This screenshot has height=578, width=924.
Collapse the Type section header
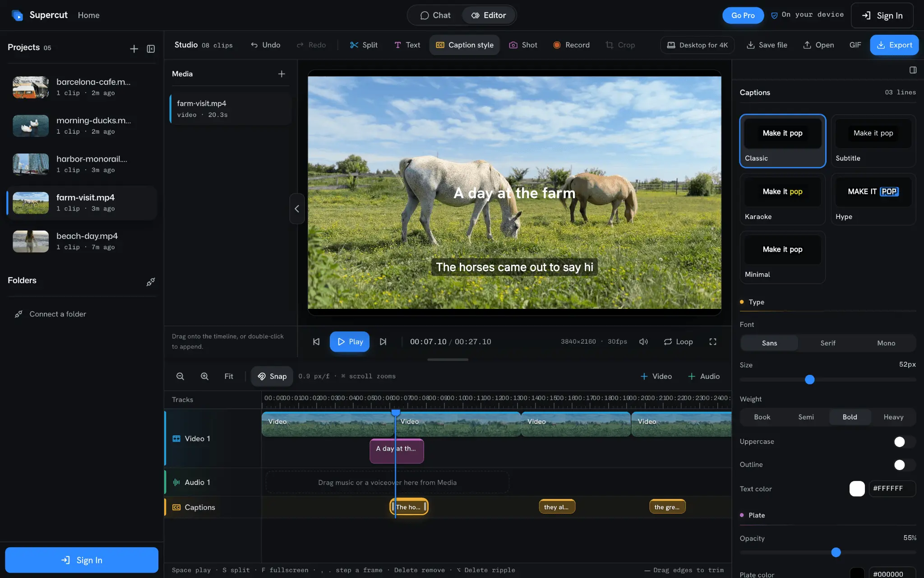click(828, 302)
